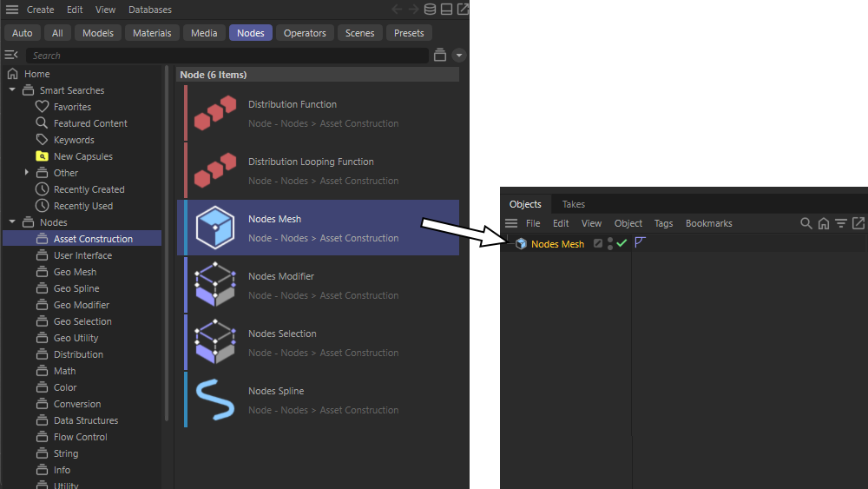The height and width of the screenshot is (489, 868).
Task: Go to Home in the tree
Action: [36, 74]
